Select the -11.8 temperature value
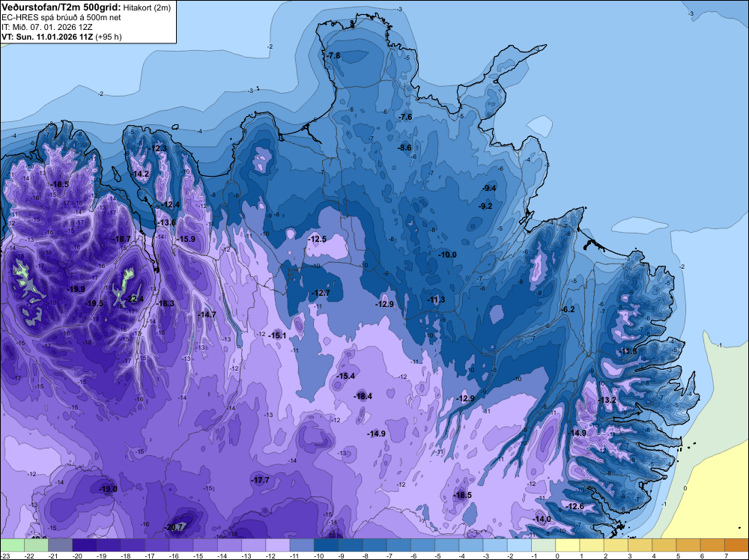749x560 pixels. click(x=628, y=351)
